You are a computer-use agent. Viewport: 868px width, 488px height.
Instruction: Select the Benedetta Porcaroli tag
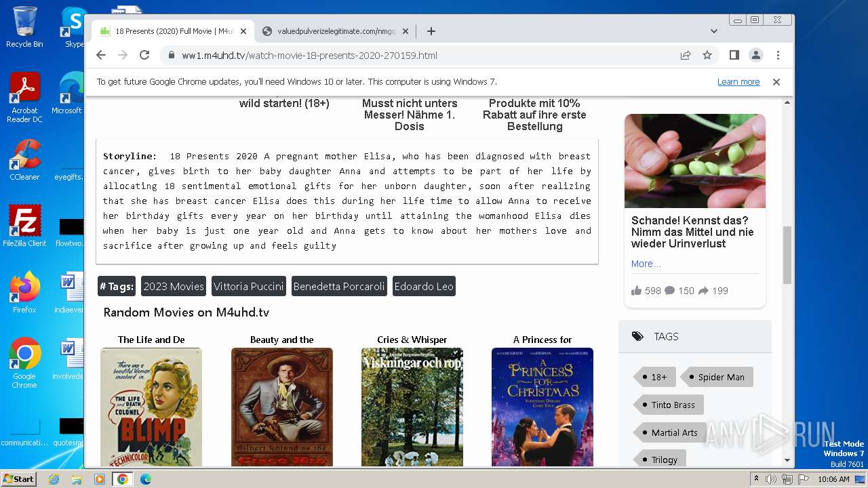pos(339,286)
